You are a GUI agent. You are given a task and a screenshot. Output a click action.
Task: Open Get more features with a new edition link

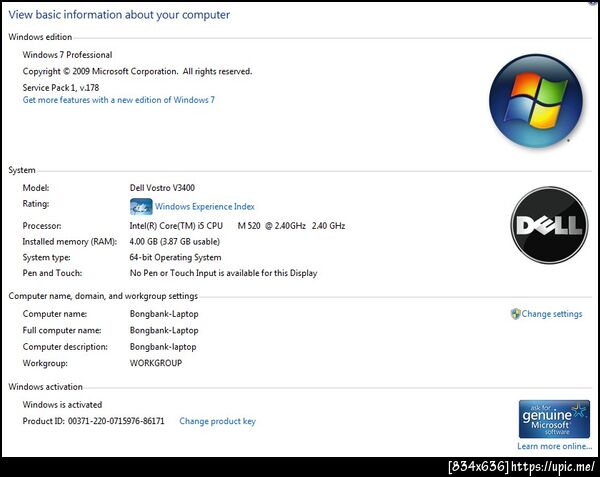[x=119, y=100]
